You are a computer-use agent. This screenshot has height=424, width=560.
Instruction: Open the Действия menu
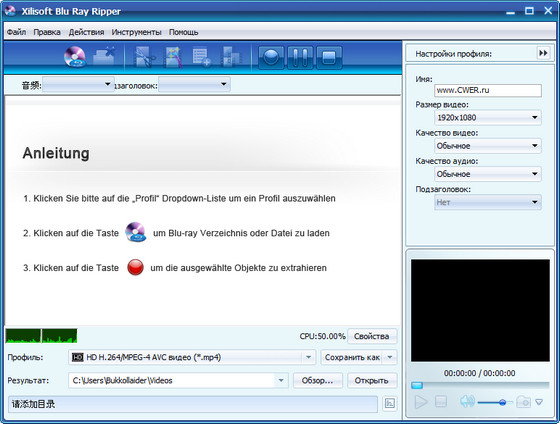pyautogui.click(x=86, y=32)
